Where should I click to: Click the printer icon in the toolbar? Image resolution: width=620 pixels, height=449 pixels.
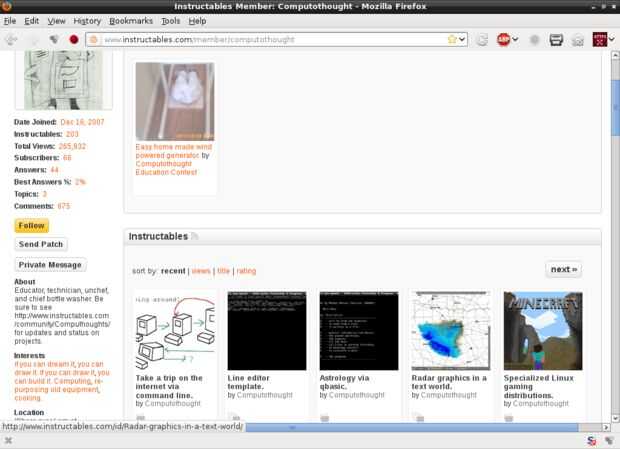556,40
